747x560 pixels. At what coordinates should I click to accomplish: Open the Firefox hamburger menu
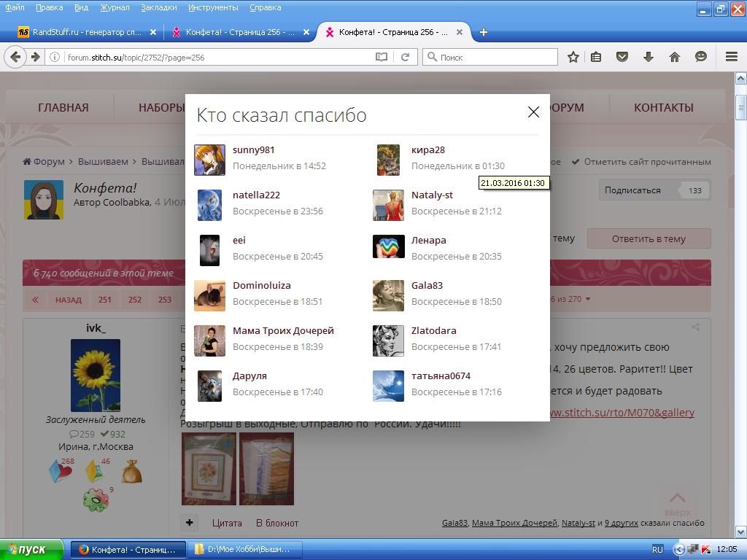point(731,57)
